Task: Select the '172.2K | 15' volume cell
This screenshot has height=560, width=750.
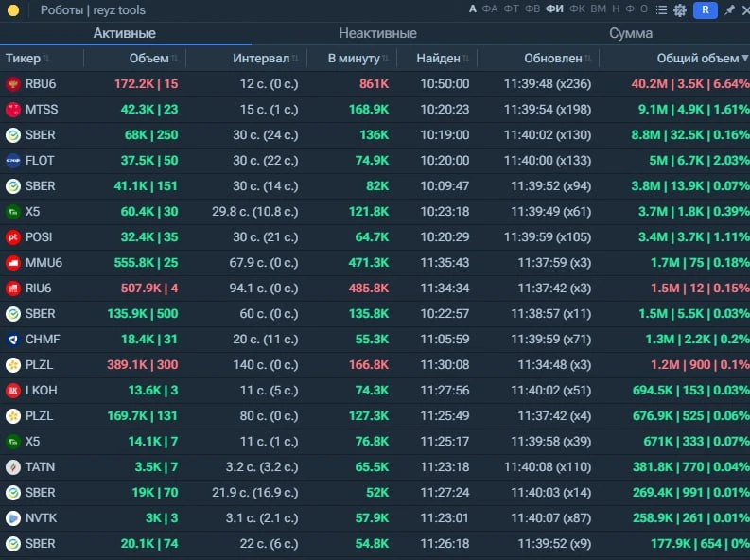Action: [x=146, y=84]
